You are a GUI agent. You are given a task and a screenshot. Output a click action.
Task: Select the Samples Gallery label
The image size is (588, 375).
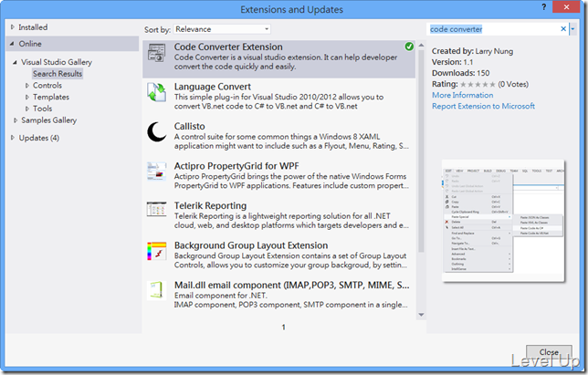pyautogui.click(x=49, y=120)
